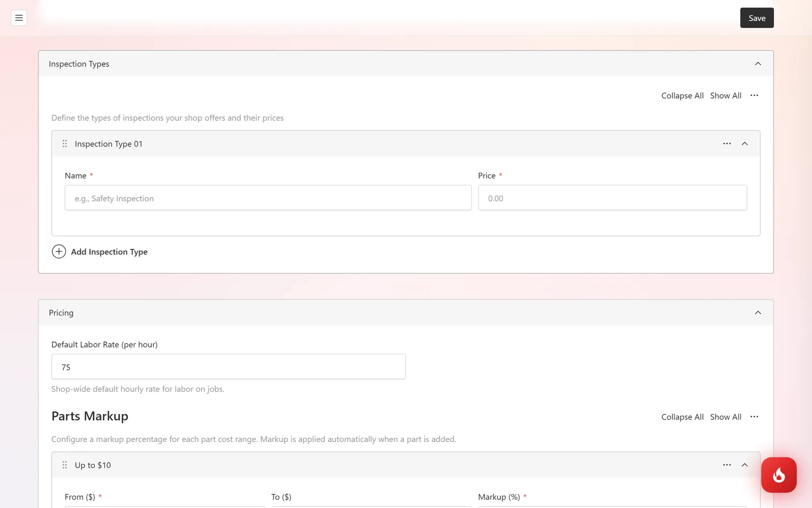This screenshot has width=812, height=508.
Task: Click the Save button
Action: coord(757,18)
